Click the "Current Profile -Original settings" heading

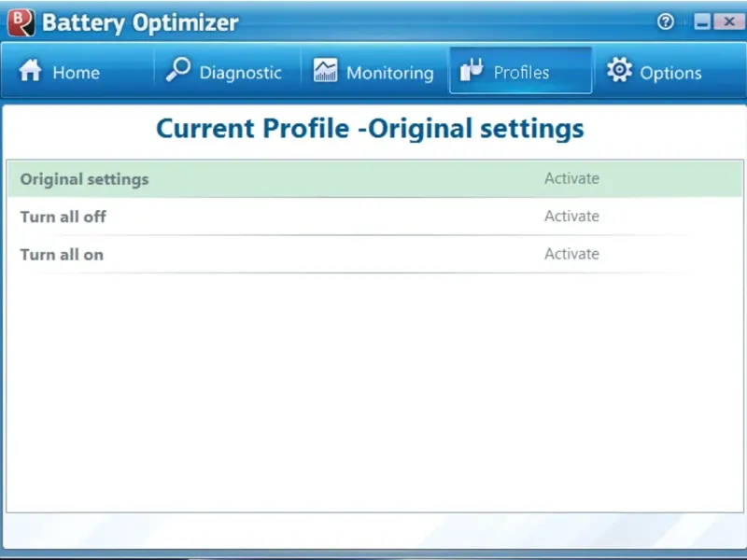click(x=370, y=129)
